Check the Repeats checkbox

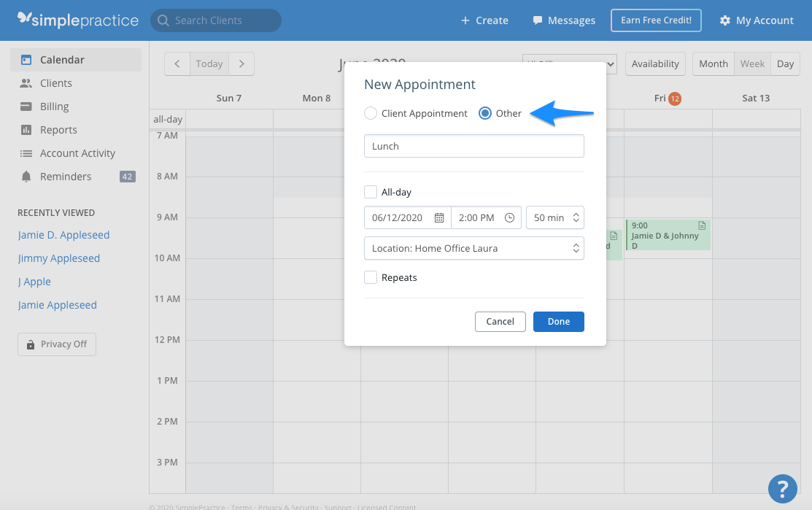point(371,277)
